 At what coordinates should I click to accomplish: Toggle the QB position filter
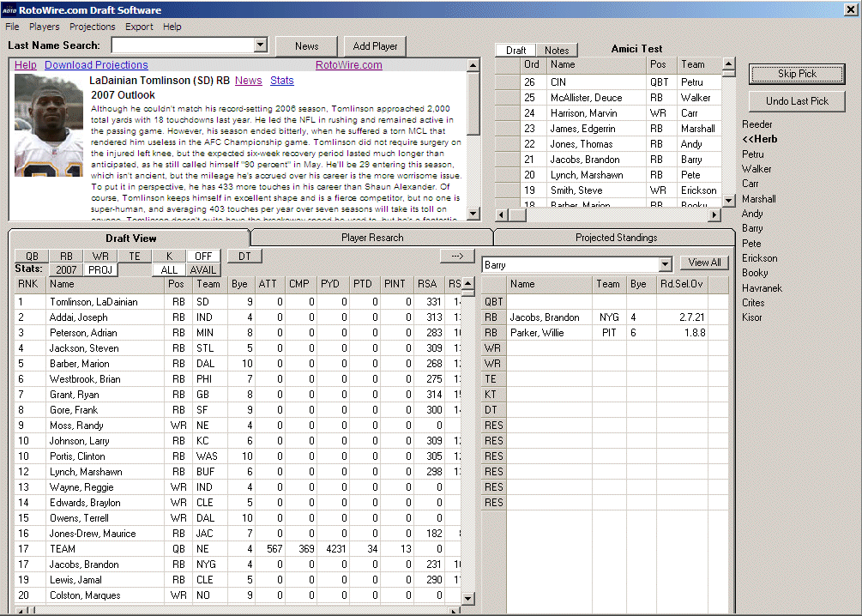click(32, 257)
